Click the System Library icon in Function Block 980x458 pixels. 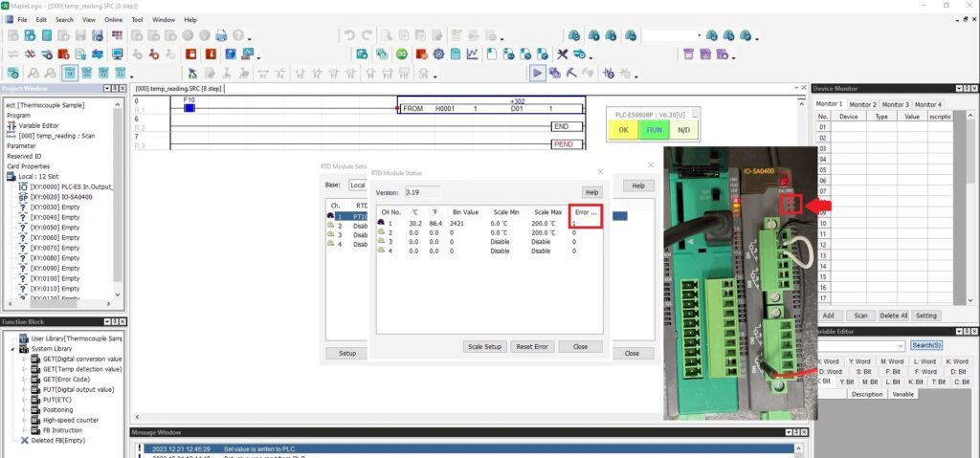point(24,349)
